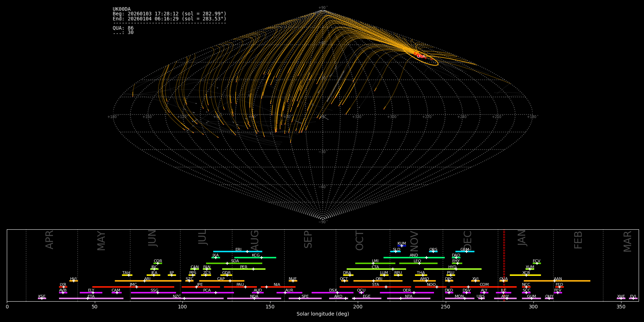Click the LYR Lyrids shower bar
This screenshot has height=322, width=644.
63,287
